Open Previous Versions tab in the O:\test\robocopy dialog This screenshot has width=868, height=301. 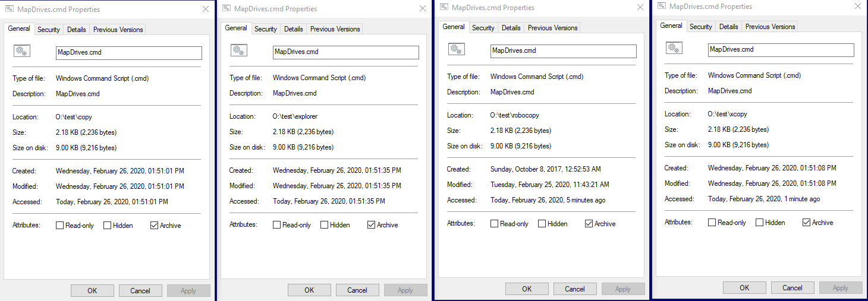pyautogui.click(x=552, y=28)
